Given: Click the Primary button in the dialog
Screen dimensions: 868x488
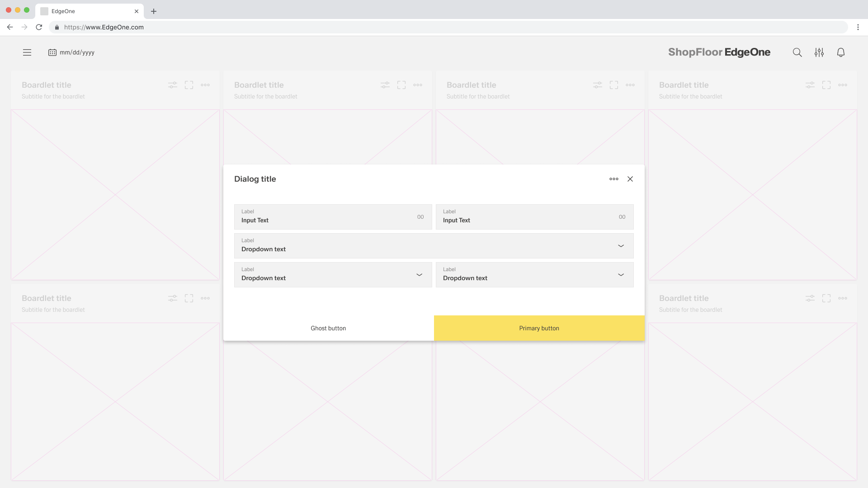Looking at the screenshot, I should pyautogui.click(x=539, y=328).
